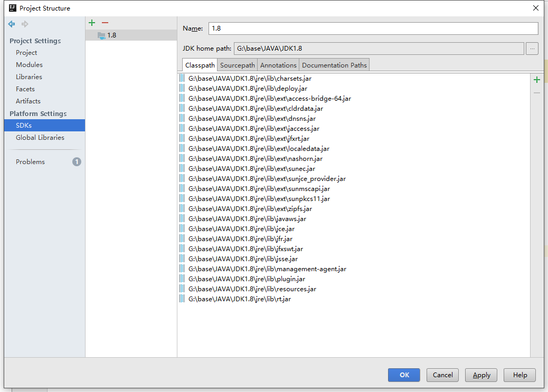The height and width of the screenshot is (392, 548).
Task: Remove selected SDK with red minus icon
Action: pos(105,23)
